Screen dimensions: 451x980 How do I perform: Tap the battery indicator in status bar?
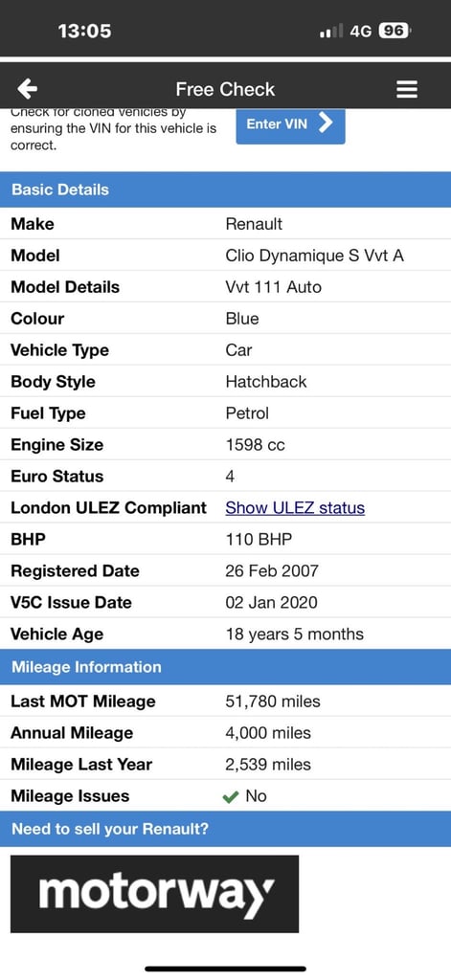(395, 31)
